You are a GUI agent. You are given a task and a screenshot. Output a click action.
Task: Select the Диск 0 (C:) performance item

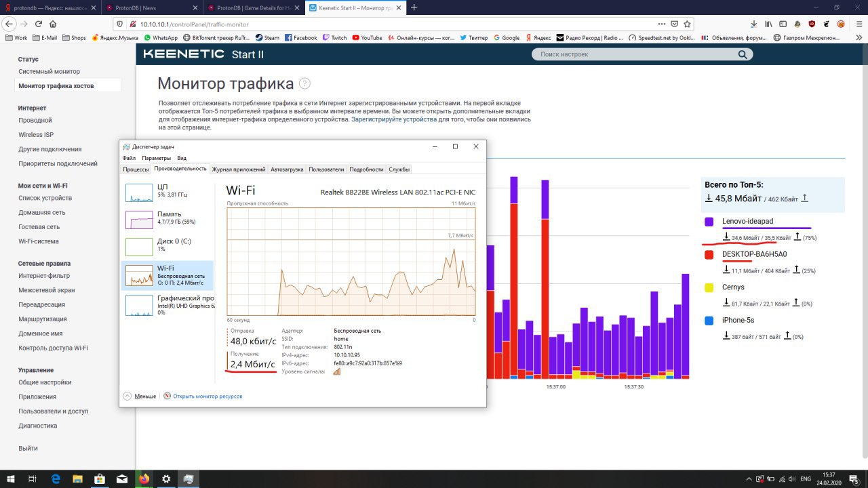click(x=167, y=246)
